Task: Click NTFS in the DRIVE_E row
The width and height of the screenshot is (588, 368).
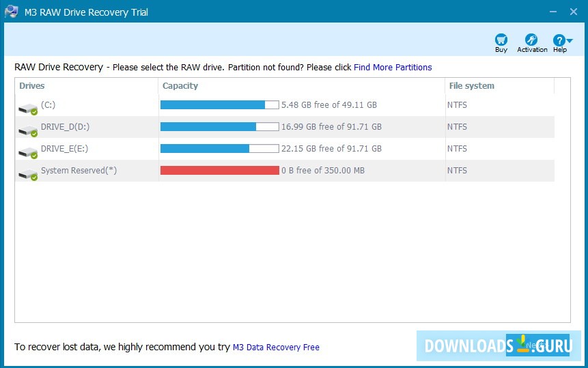Action: (457, 148)
